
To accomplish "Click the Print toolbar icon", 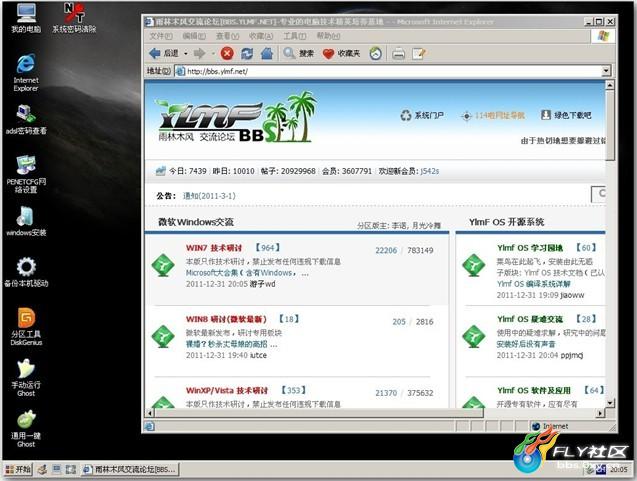I will (399, 53).
